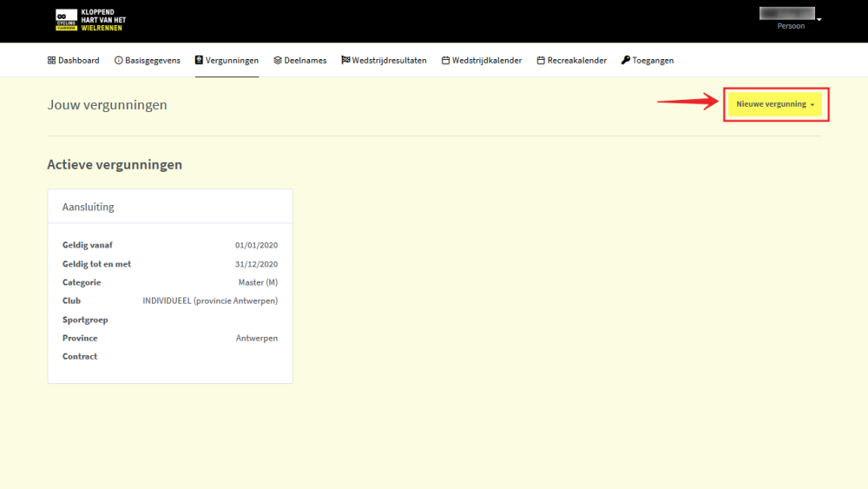Click the Cycling Vlaanderen logo

pyautogui.click(x=67, y=20)
